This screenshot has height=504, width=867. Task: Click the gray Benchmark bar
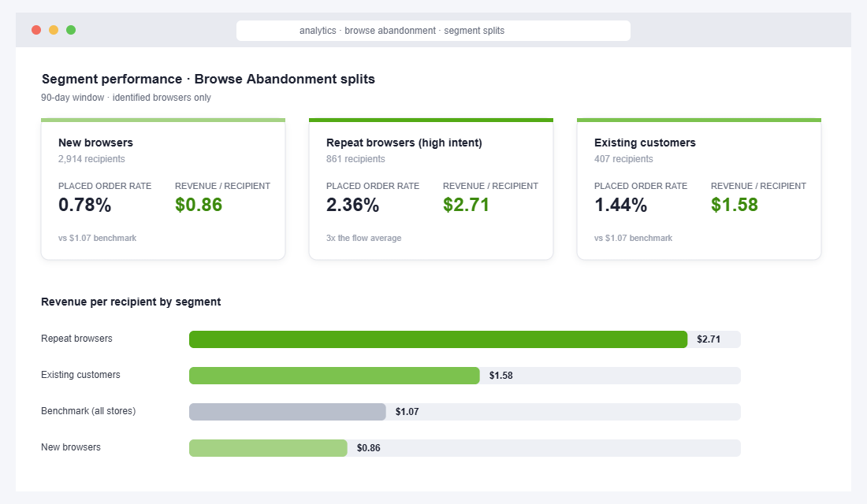click(x=288, y=412)
